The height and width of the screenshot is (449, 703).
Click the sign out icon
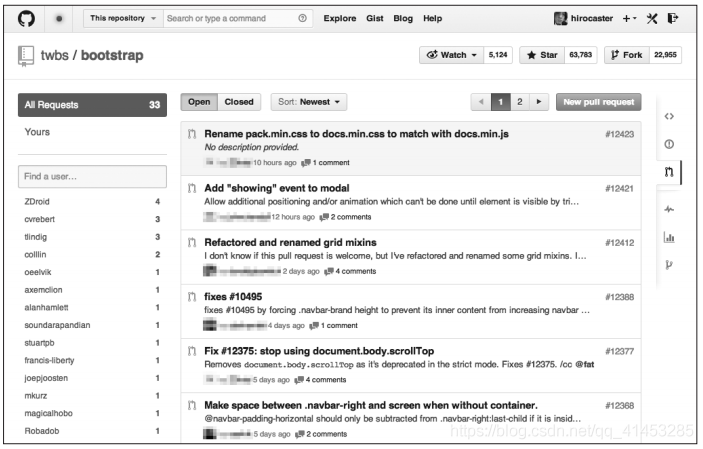tap(673, 18)
